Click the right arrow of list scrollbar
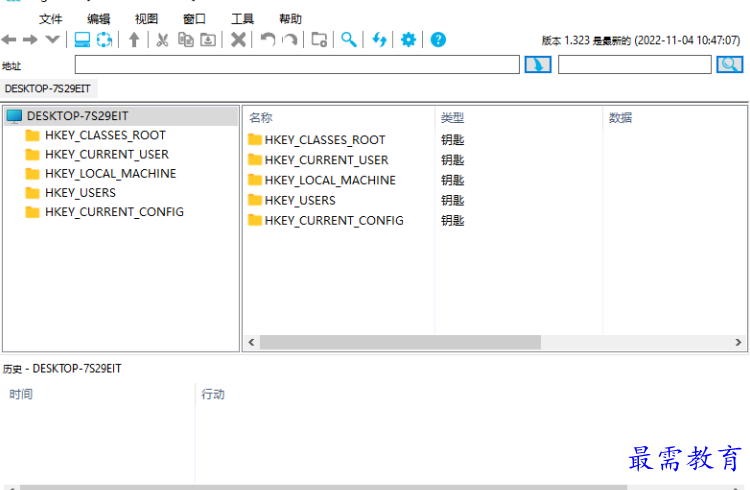Image resolution: width=750 pixels, height=490 pixels. pos(738,342)
